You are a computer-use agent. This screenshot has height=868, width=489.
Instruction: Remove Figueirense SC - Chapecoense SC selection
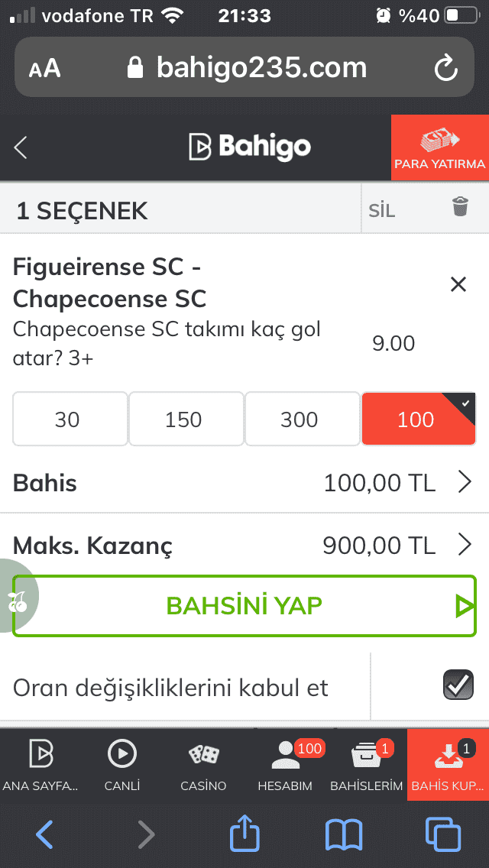(x=458, y=284)
